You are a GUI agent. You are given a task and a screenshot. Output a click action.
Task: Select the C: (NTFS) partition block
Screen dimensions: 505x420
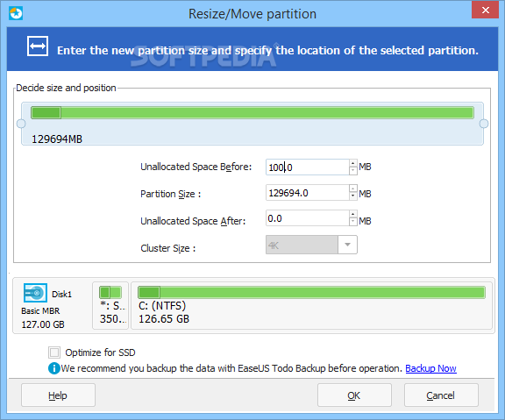pos(312,305)
